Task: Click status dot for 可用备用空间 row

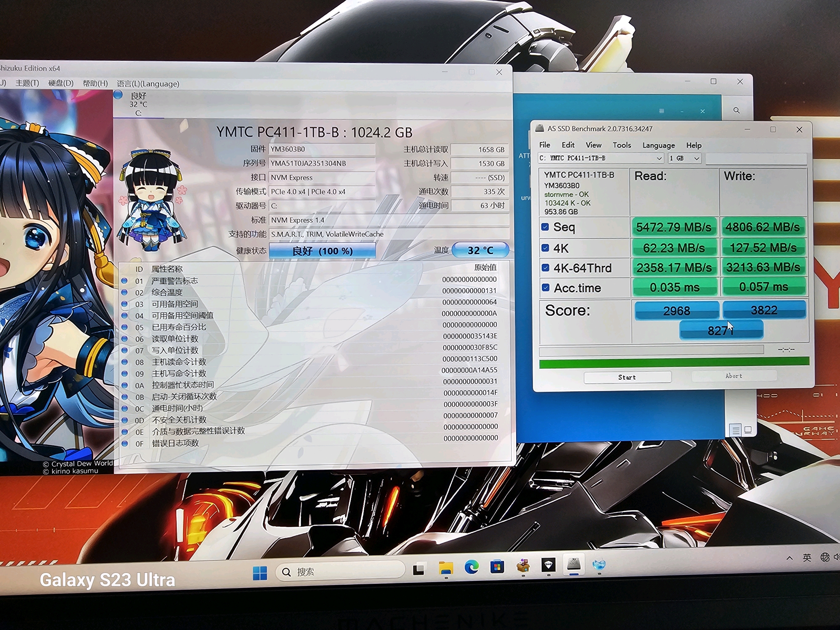Action: (x=125, y=304)
